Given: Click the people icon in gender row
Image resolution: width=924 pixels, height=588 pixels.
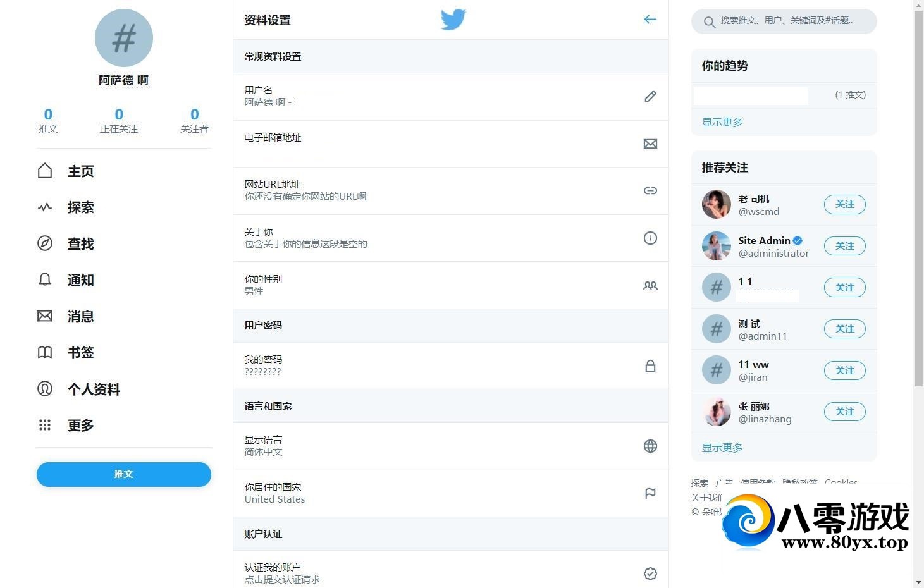Looking at the screenshot, I should coord(650,286).
